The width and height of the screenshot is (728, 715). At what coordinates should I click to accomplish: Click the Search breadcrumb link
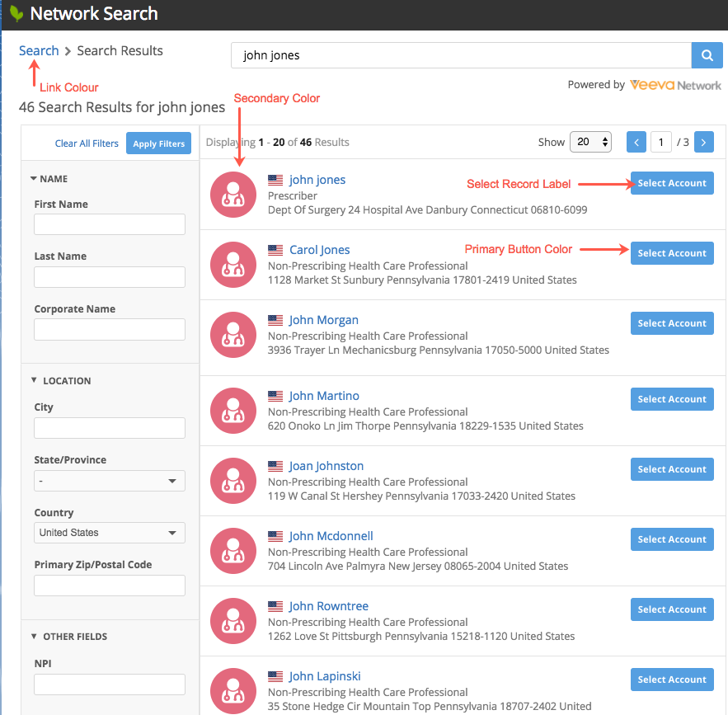pyautogui.click(x=39, y=51)
